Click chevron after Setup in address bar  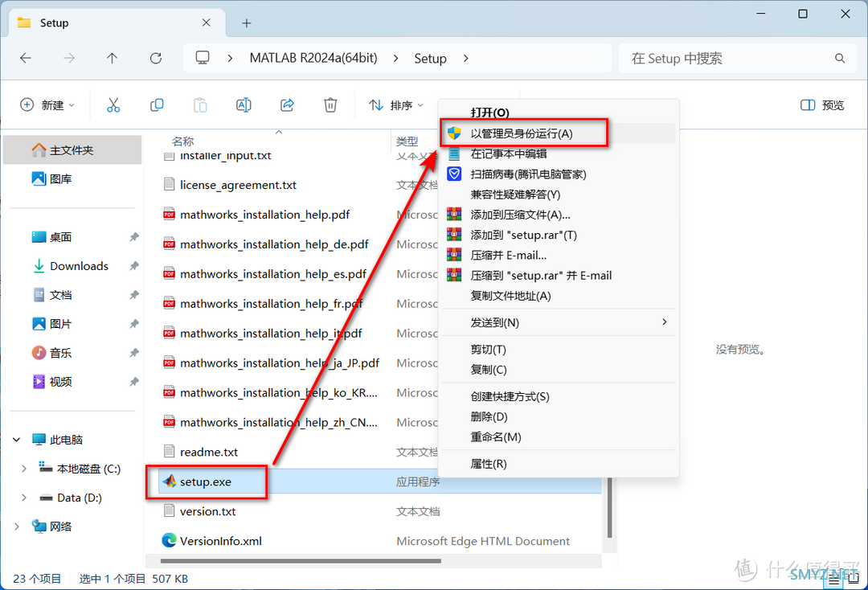tap(465, 58)
